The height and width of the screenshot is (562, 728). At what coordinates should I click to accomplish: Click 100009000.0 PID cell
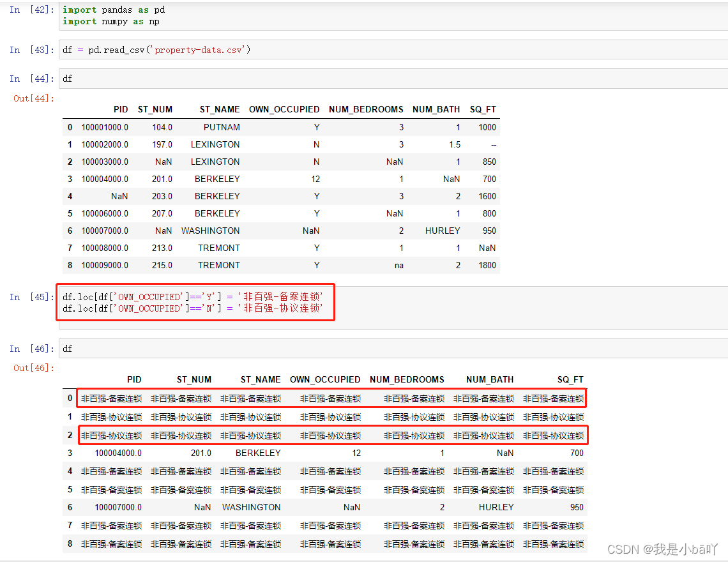coord(105,265)
